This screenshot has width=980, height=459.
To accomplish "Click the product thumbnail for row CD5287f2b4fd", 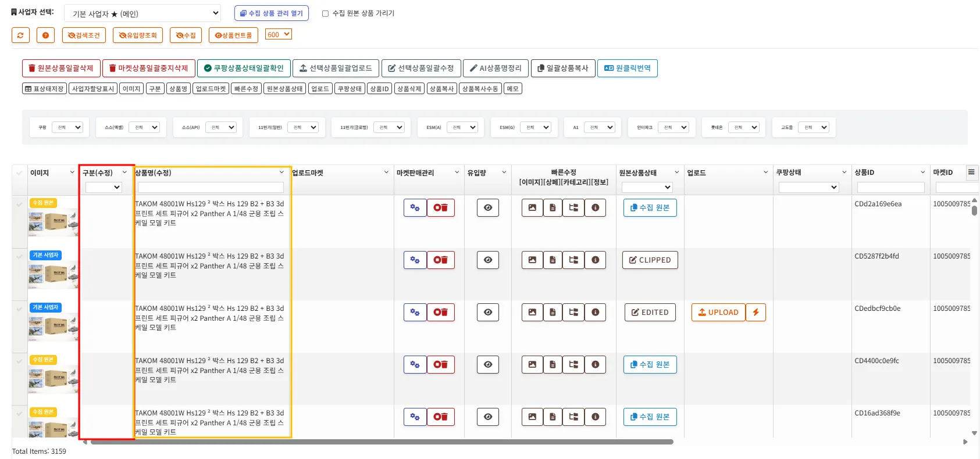I will 53,276.
